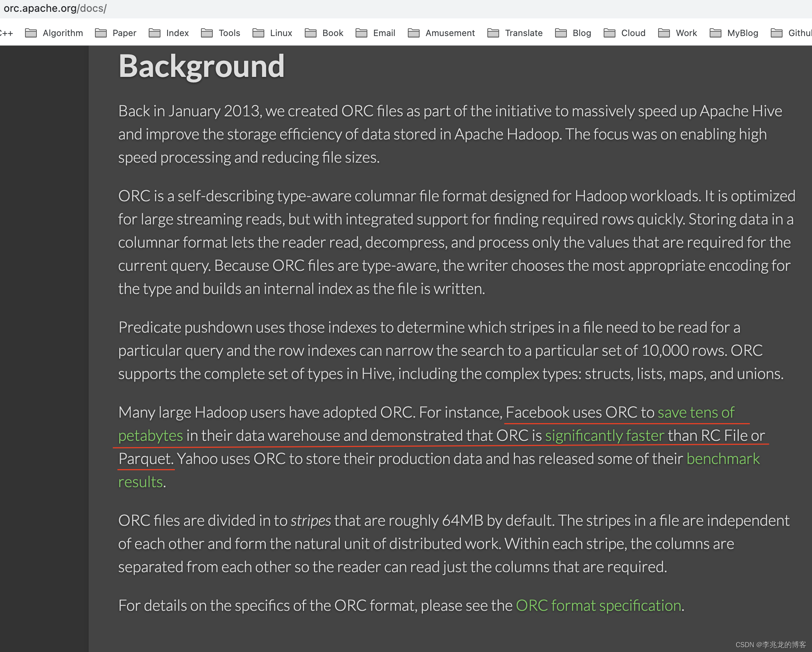The image size is (812, 652).
Task: Open the ORC format specification link
Action: 598,606
